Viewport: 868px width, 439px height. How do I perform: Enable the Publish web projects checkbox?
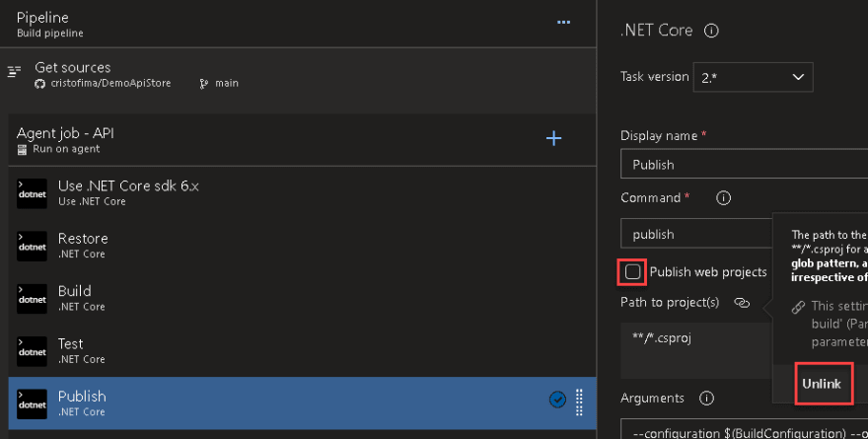point(633,271)
